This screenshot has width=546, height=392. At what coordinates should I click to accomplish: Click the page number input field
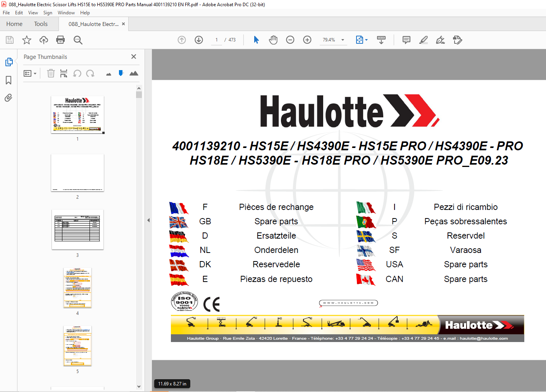(217, 40)
